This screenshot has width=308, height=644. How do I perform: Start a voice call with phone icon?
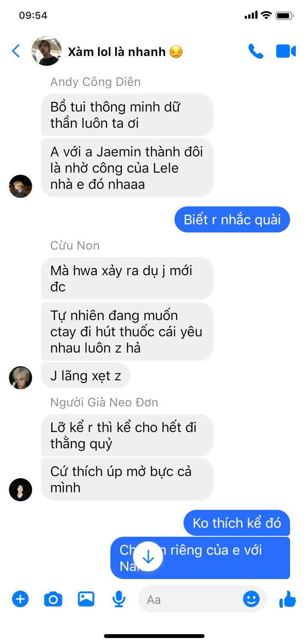tap(256, 51)
